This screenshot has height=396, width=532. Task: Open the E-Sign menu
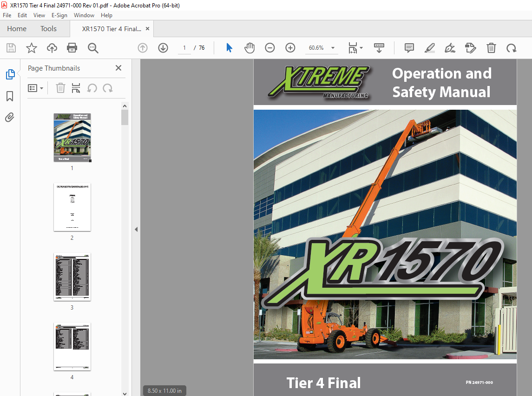pyautogui.click(x=59, y=15)
